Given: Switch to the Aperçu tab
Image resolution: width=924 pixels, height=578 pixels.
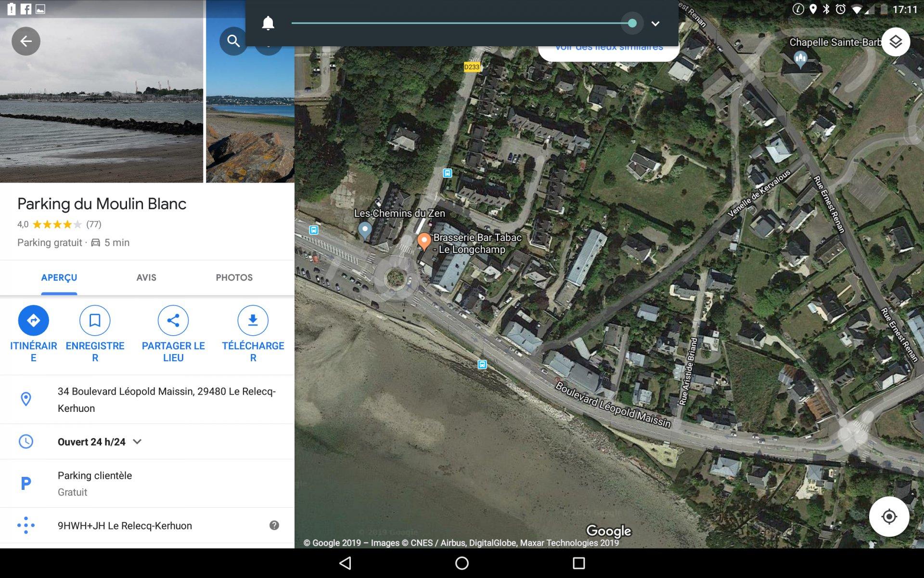Looking at the screenshot, I should coord(59,277).
